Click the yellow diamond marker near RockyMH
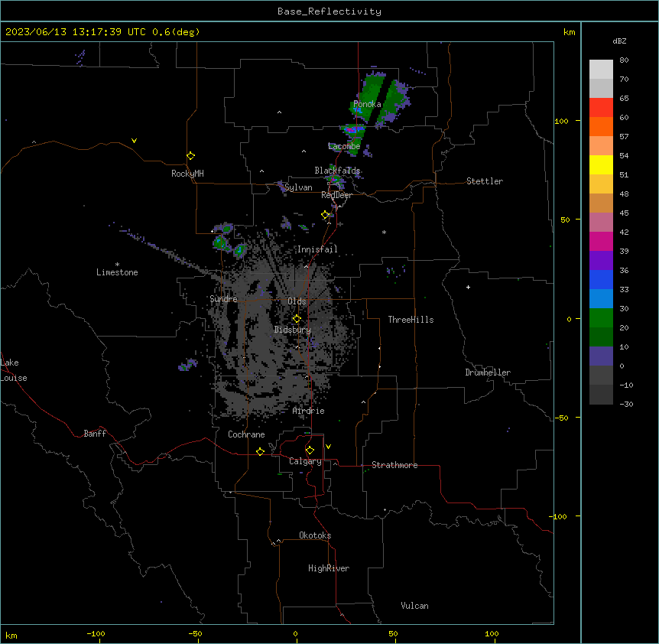Viewport: 659px width, 644px height. (191, 156)
